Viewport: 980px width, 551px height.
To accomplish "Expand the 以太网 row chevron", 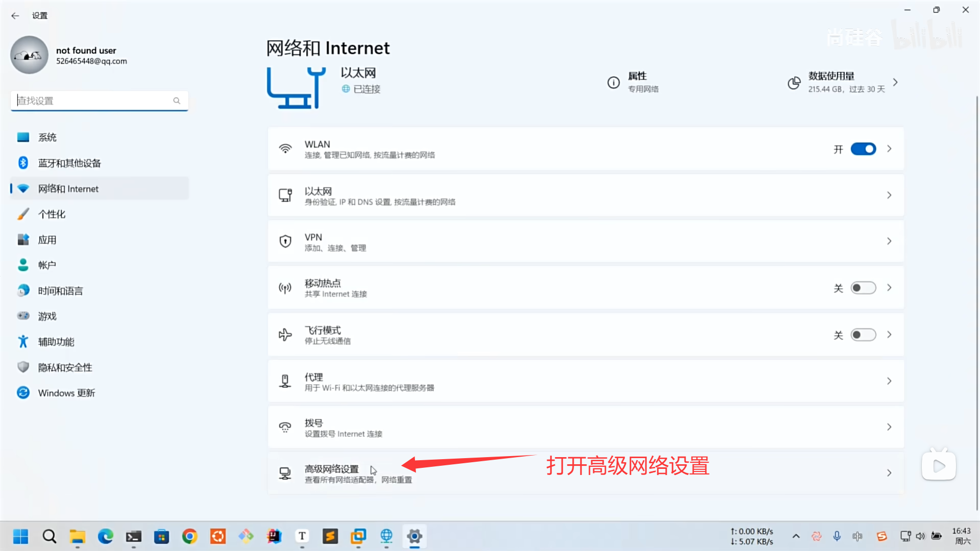I will [x=889, y=195].
